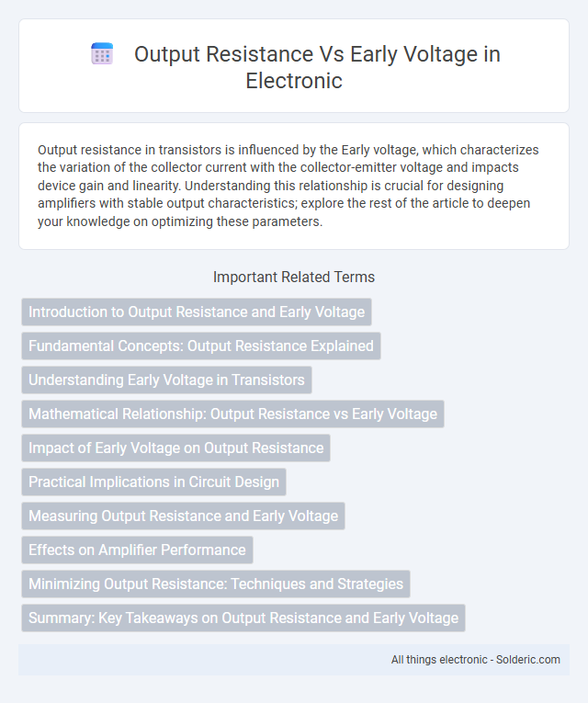This screenshot has width=588, height=703.
Task: Click the 'All things electronic' footer text
Action: [439, 660]
